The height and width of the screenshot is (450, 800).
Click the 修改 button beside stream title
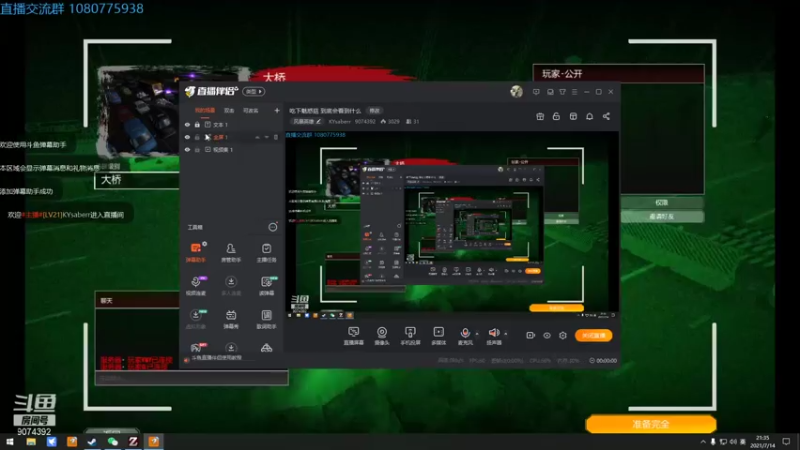click(374, 111)
